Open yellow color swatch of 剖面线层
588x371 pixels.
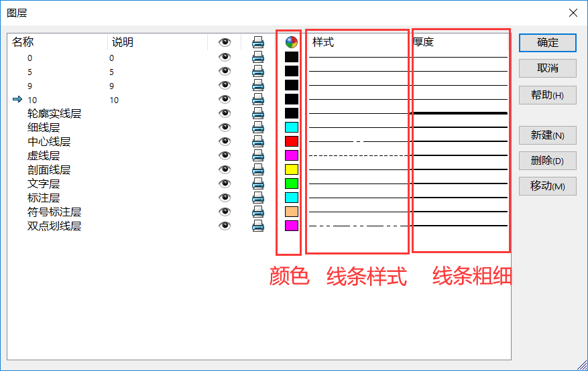click(x=292, y=169)
